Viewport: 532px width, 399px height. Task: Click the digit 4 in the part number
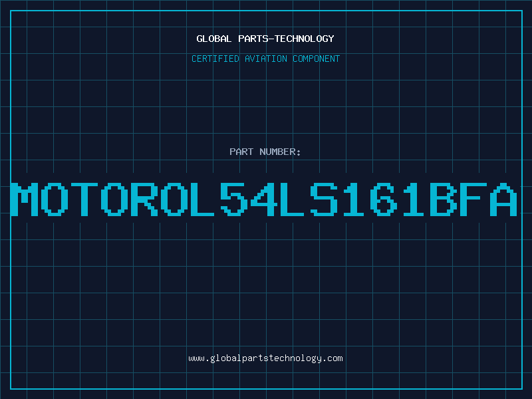point(264,199)
